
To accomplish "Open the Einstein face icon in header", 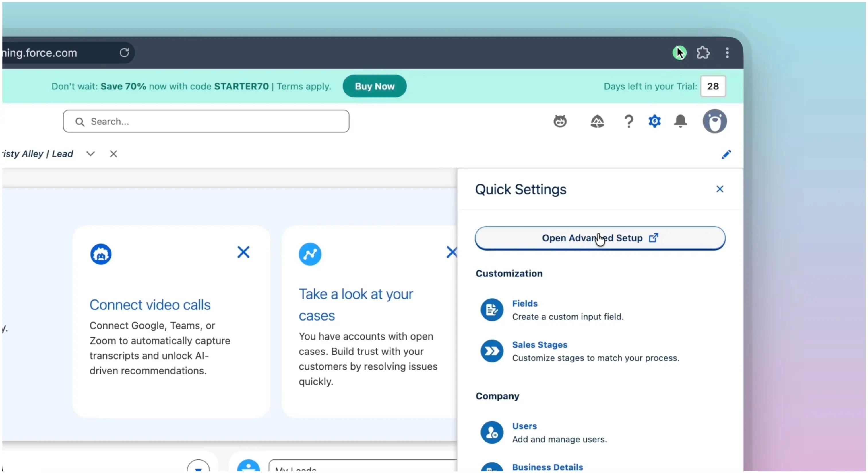I will click(560, 121).
